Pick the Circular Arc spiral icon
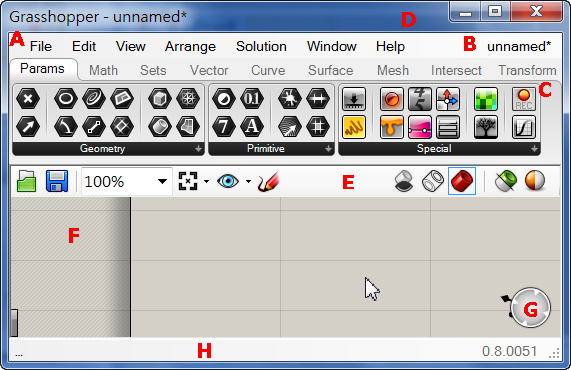Screen dimensions: 571x370 [94, 99]
